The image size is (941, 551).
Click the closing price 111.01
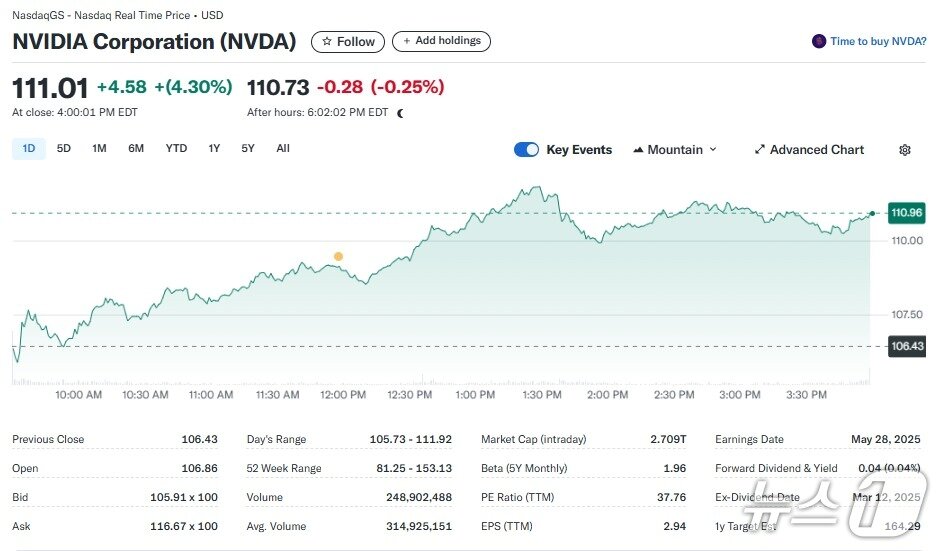50,88
